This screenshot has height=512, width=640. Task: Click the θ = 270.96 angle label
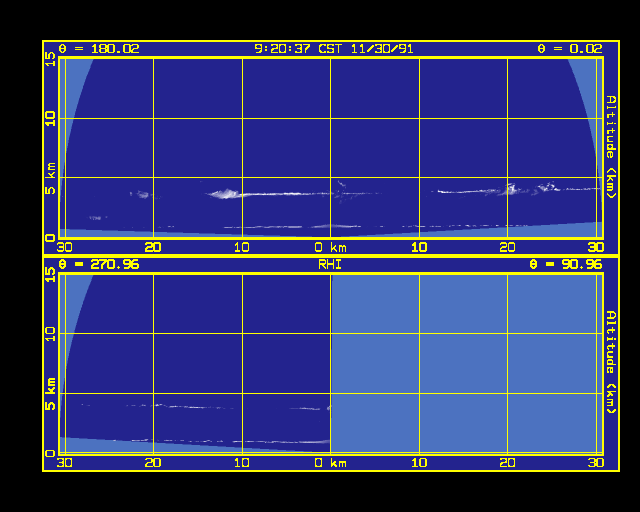click(99, 265)
